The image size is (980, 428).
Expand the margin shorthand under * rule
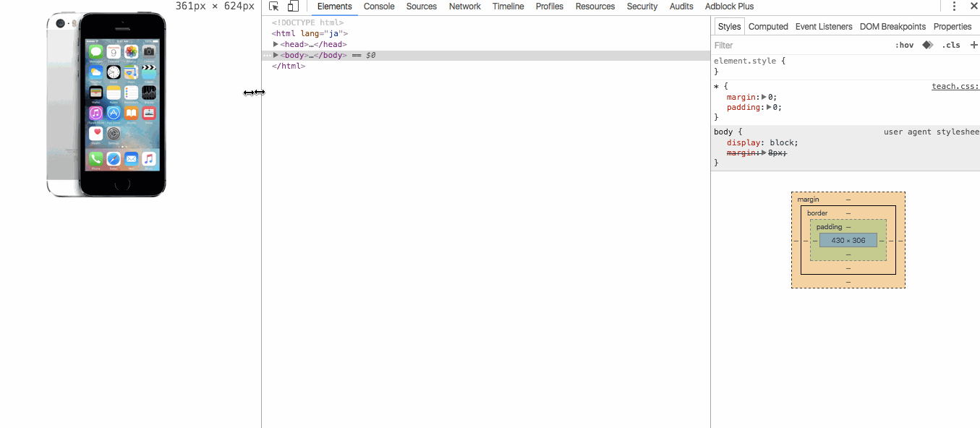765,97
